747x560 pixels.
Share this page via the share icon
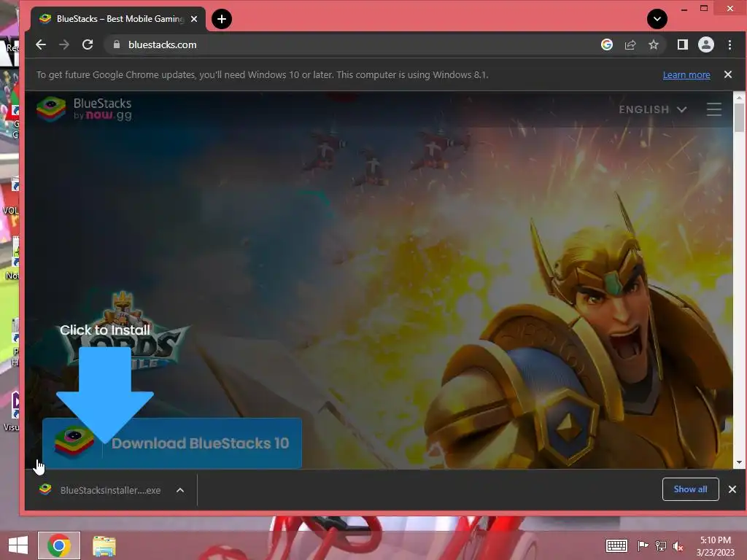630,44
